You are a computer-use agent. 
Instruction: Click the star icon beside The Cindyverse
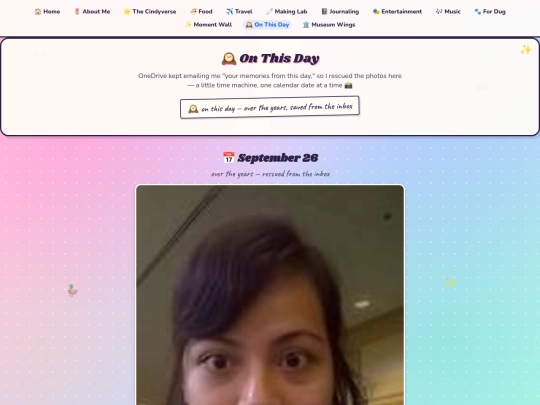[127, 12]
